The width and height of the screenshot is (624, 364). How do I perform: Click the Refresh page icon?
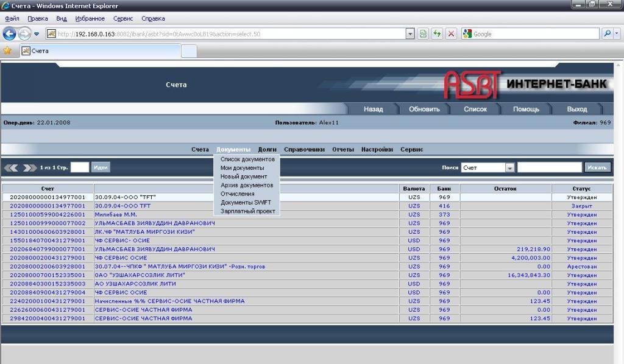(437, 34)
